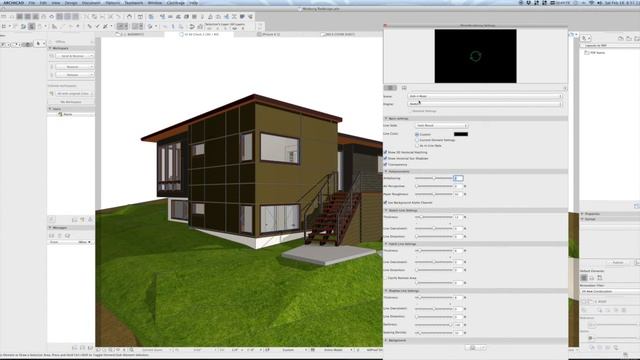This screenshot has height=360, width=640.
Task: Open the Line Style dropdown
Action: [442, 125]
